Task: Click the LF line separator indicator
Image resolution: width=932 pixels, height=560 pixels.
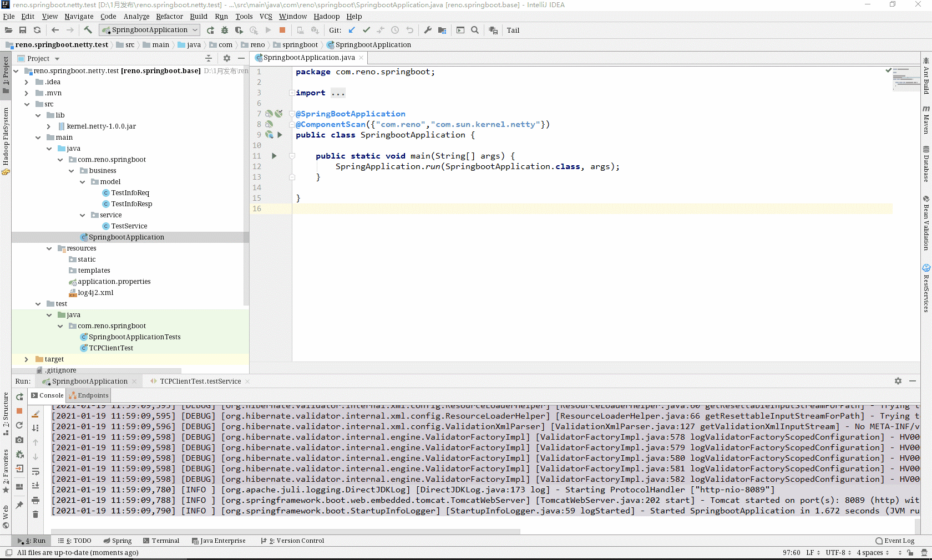Action: tap(813, 553)
